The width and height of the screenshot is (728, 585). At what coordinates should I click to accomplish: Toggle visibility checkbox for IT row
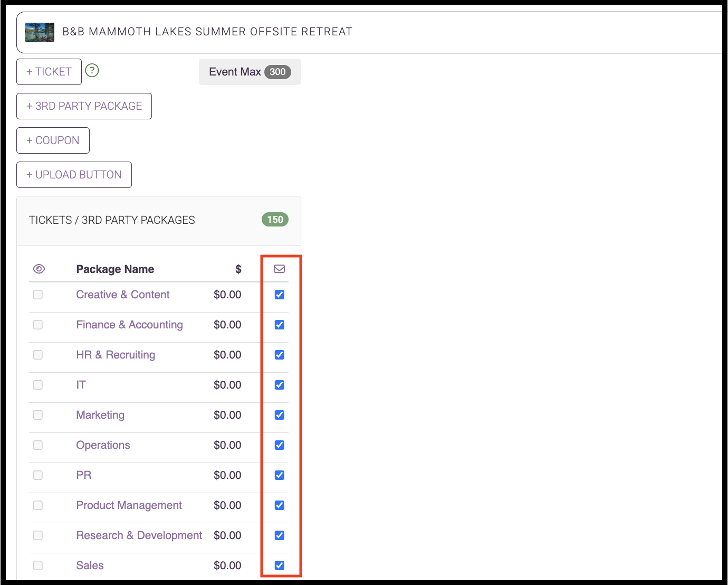pyautogui.click(x=38, y=385)
